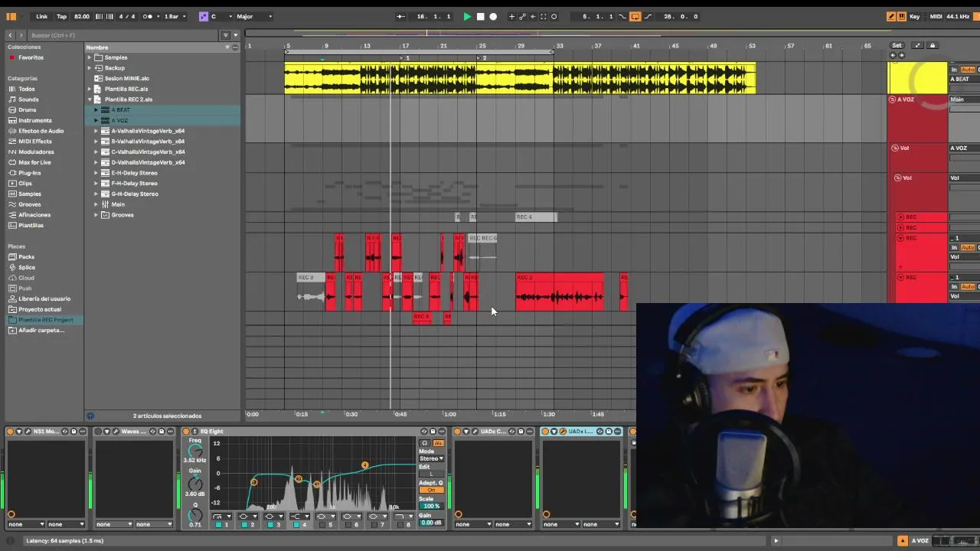The image size is (980, 551).
Task: Toggle the Scale Mode icon
Action: click(203, 16)
